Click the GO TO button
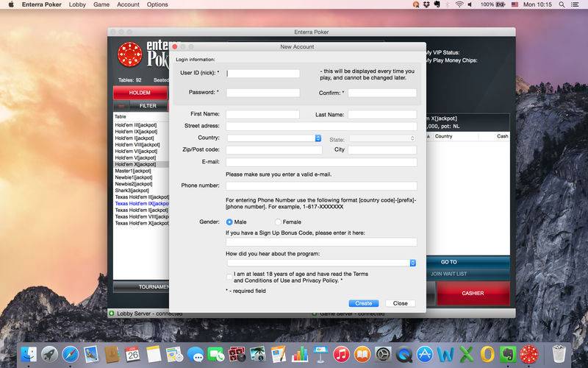 coord(449,262)
